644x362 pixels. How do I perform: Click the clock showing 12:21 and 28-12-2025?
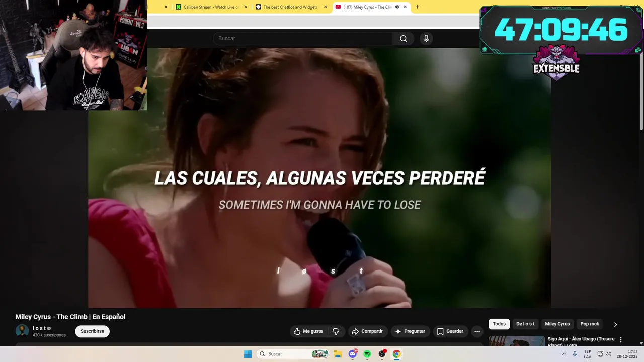tap(627, 354)
